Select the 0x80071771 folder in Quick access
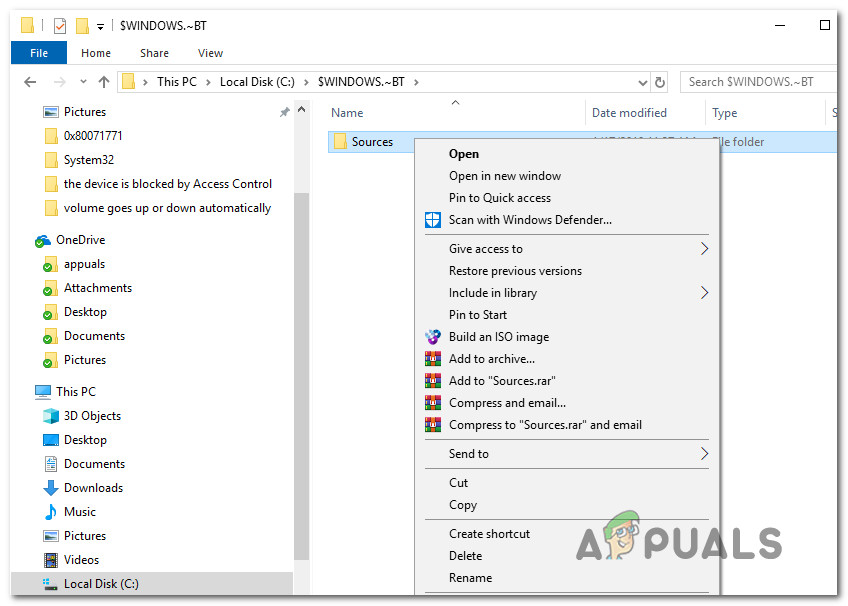The image size is (848, 606). (93, 136)
